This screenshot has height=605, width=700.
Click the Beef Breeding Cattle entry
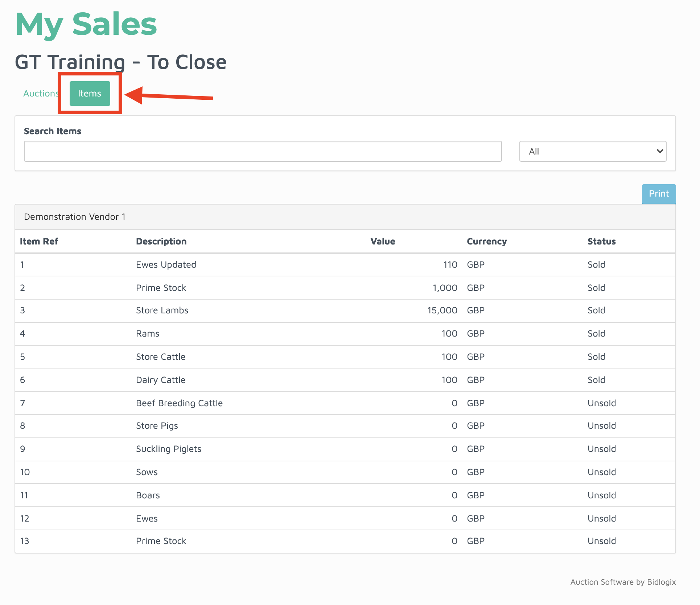[179, 403]
